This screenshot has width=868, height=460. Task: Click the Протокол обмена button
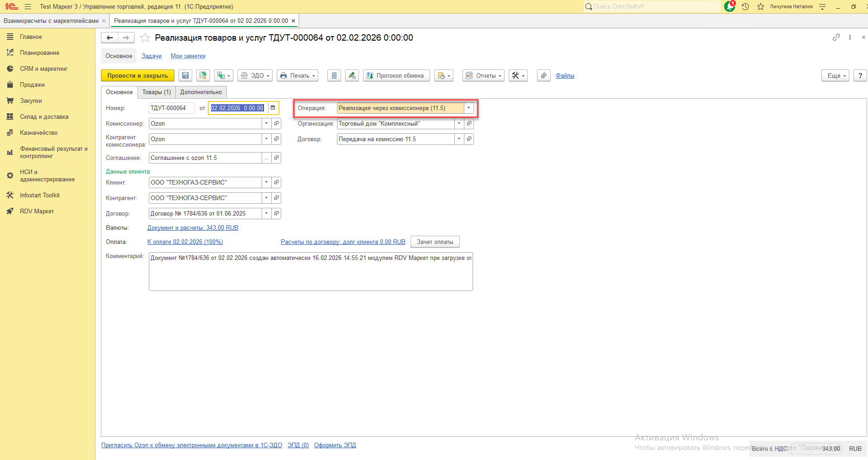pos(396,76)
